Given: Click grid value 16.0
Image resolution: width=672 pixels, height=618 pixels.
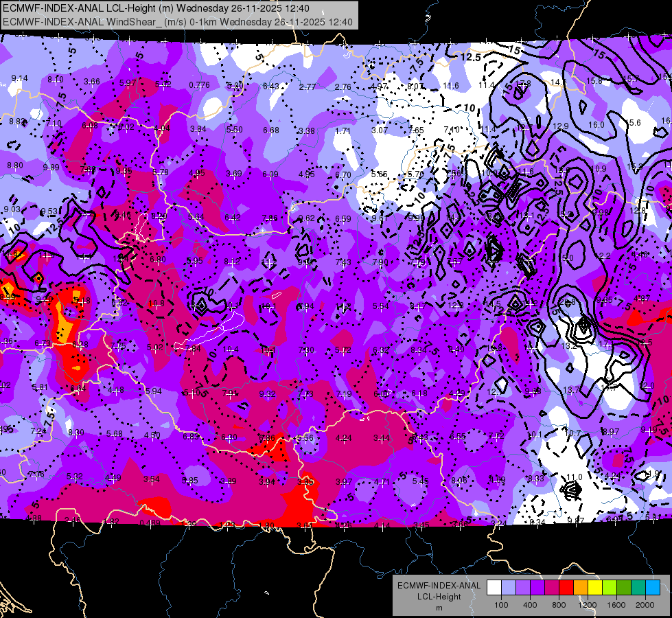Looking at the screenshot, I should pyautogui.click(x=596, y=125).
